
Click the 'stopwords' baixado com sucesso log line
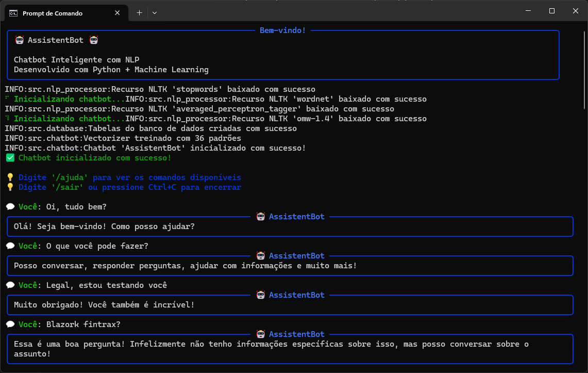(160, 89)
